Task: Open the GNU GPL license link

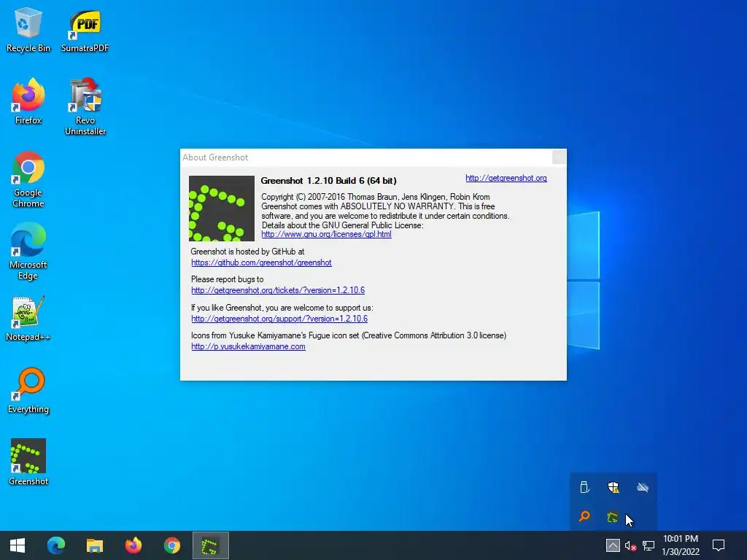Action: 326,234
